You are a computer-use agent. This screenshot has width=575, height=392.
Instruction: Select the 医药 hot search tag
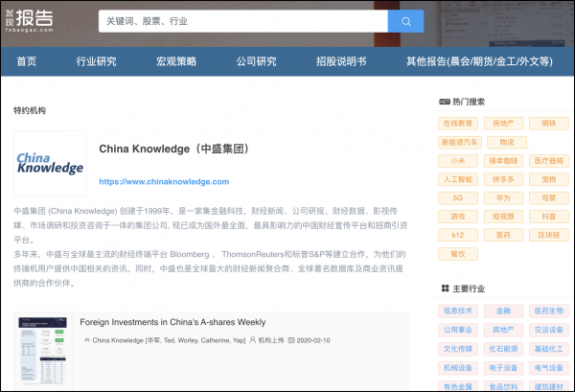(x=503, y=235)
